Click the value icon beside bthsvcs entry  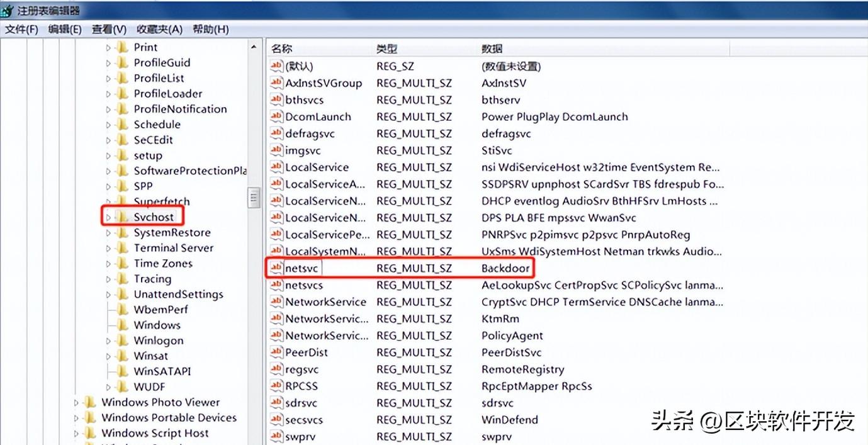tap(276, 99)
